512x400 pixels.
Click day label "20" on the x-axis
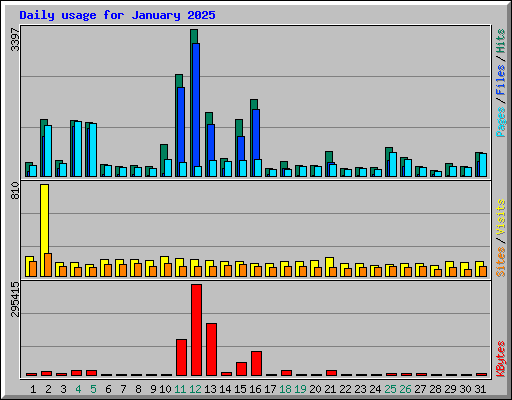pyautogui.click(x=315, y=389)
